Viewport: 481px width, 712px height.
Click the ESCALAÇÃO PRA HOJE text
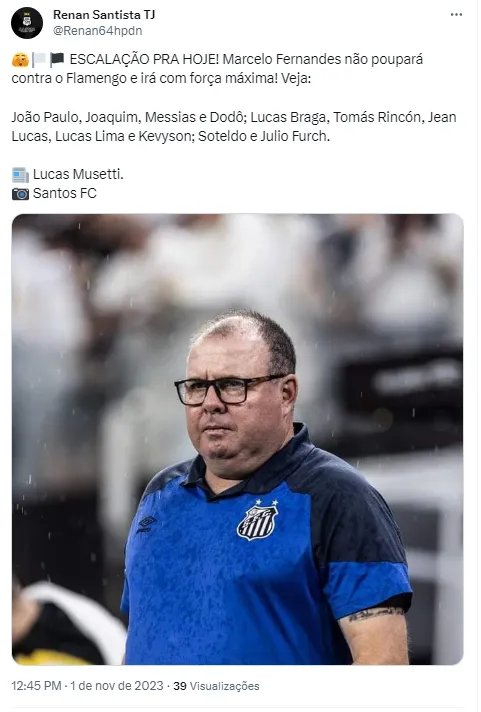(144, 59)
